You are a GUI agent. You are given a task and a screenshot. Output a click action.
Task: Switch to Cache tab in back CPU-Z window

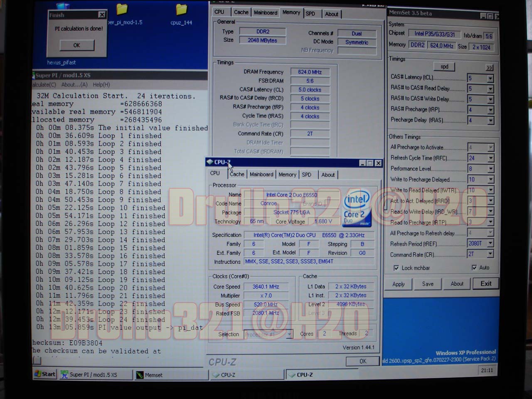(241, 12)
